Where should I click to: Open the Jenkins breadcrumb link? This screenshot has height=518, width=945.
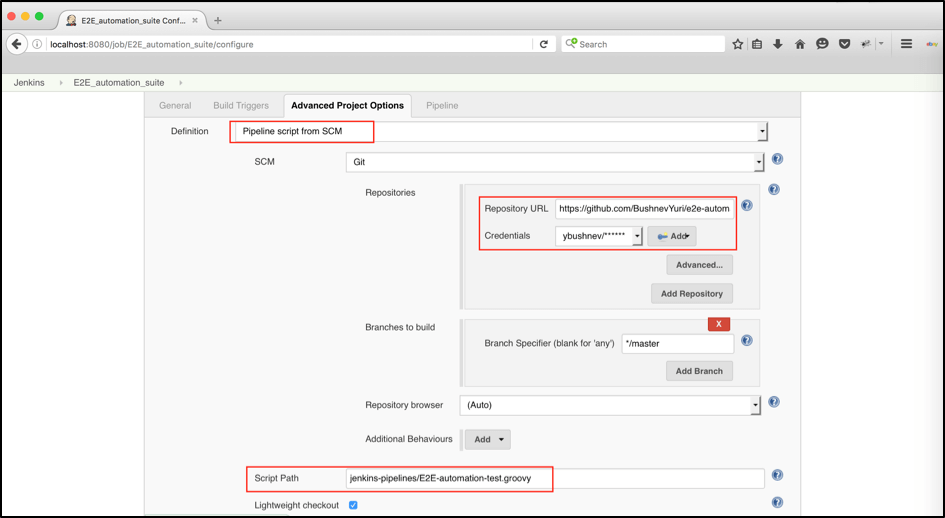click(x=29, y=83)
